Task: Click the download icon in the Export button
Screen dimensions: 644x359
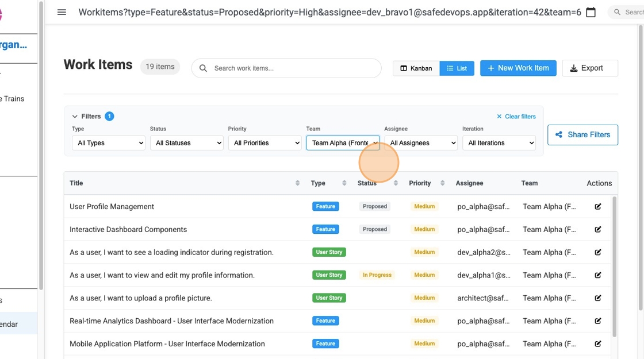Action: click(573, 68)
